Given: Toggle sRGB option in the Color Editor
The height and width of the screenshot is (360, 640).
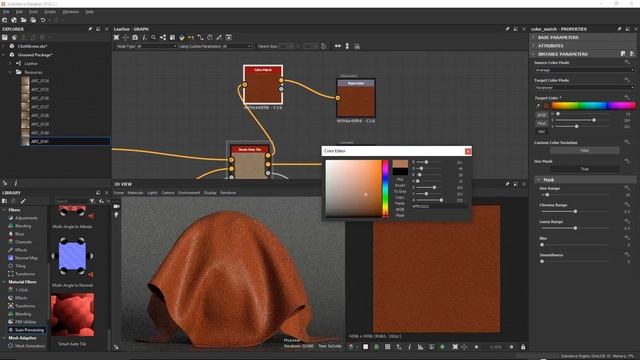Looking at the screenshot, I should click(400, 209).
